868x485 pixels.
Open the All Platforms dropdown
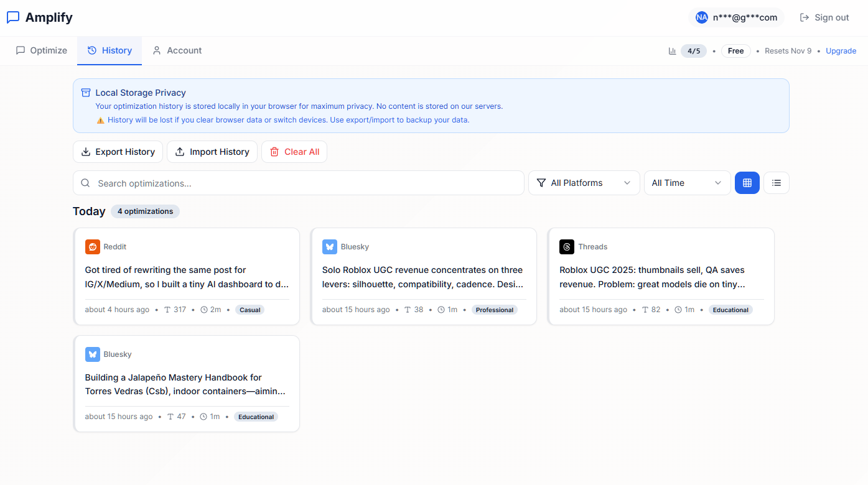pyautogui.click(x=584, y=182)
